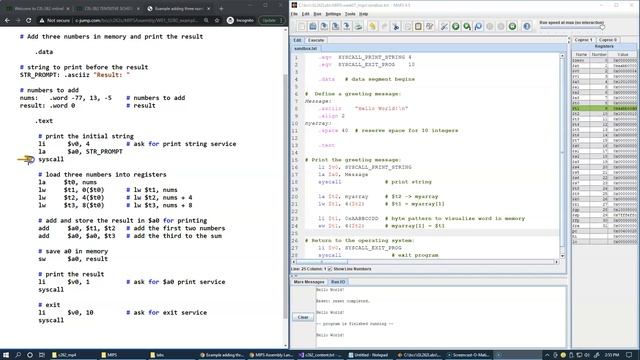This screenshot has height=360, width=640.
Task: Open the Chrome zoom magnifier icon
Action: coord(206,20)
